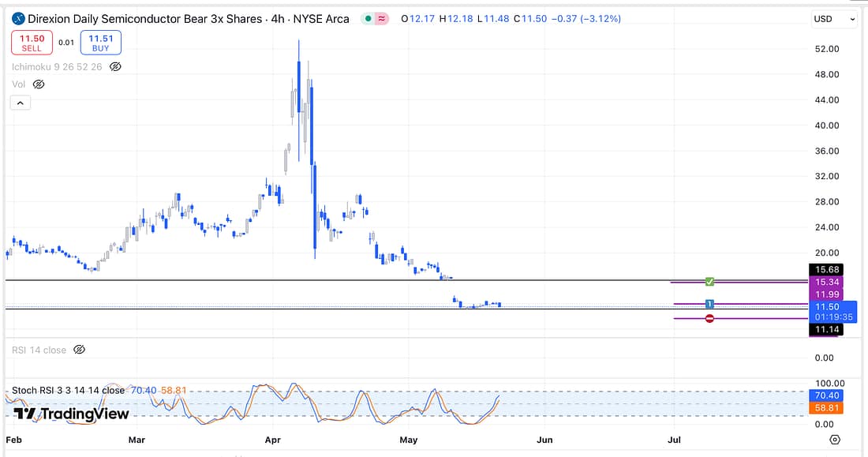The width and height of the screenshot is (868, 457).
Task: Click the TradingView logo
Action: (71, 414)
